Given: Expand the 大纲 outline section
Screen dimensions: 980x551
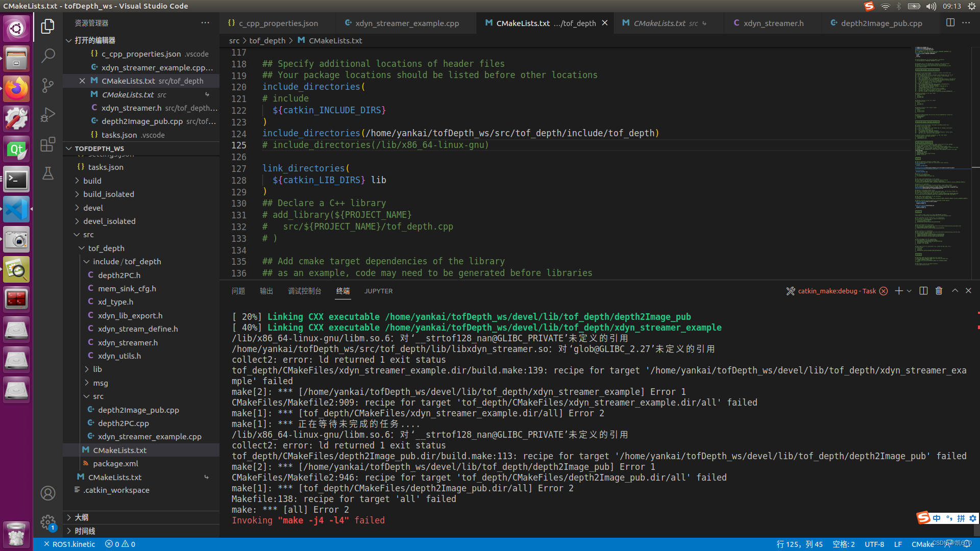Looking at the screenshot, I should pyautogui.click(x=81, y=517).
